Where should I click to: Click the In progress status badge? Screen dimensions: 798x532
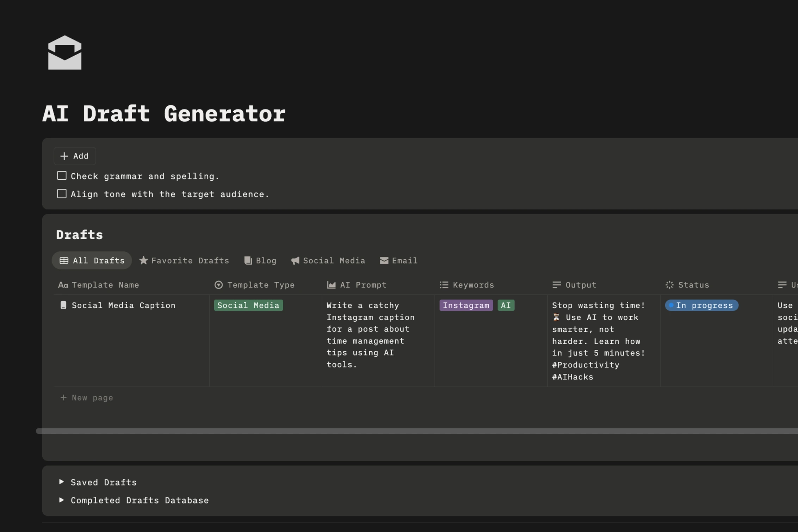pyautogui.click(x=701, y=305)
